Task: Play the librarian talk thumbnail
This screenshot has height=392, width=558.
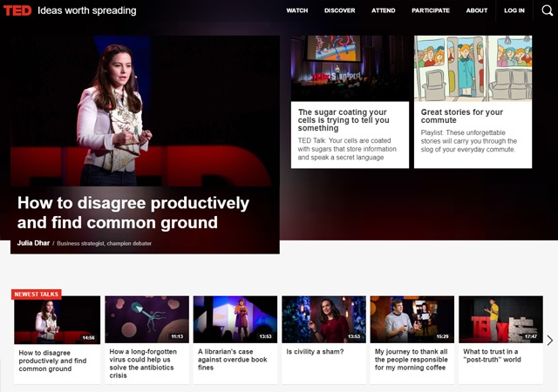Action: tap(235, 320)
